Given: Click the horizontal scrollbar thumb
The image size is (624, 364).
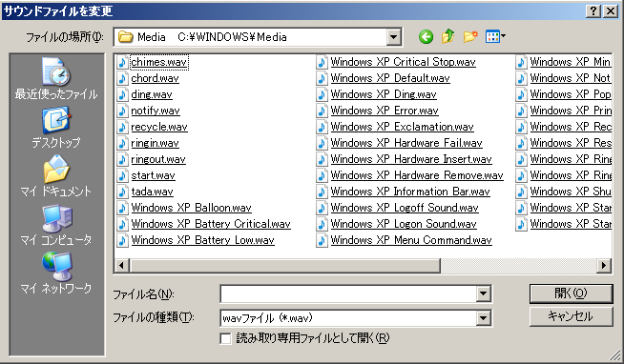Looking at the screenshot, I should [285, 265].
